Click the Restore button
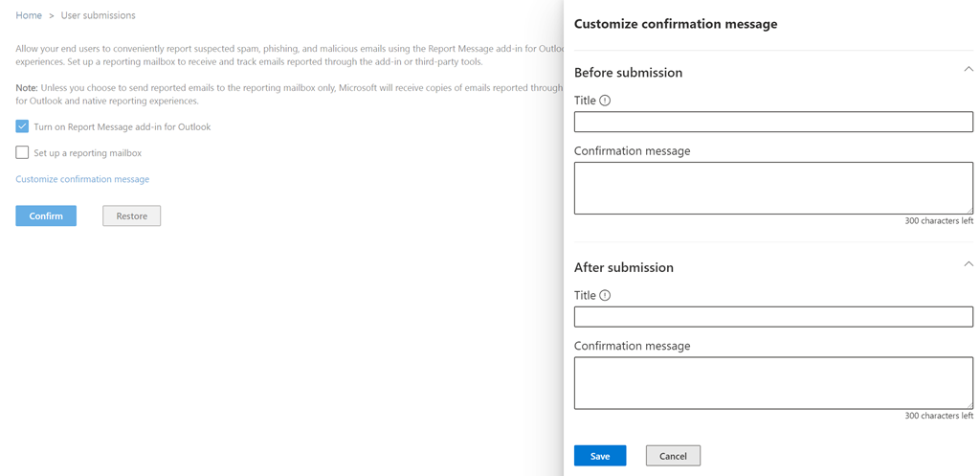This screenshot has height=476, width=980. (x=131, y=216)
